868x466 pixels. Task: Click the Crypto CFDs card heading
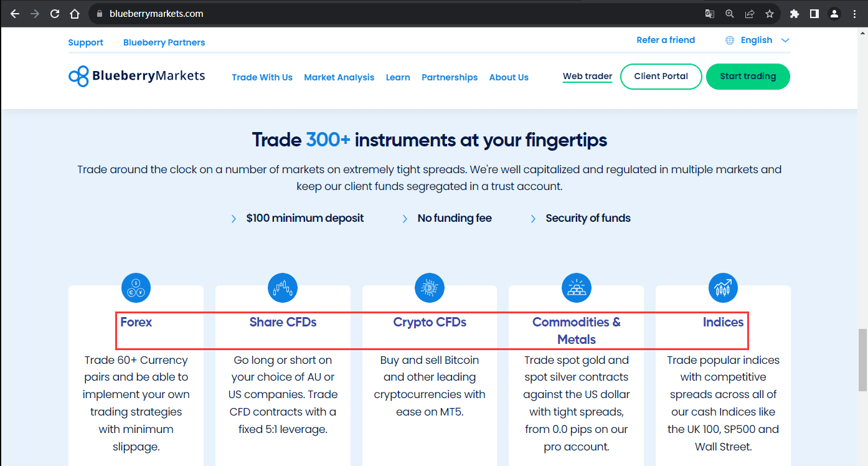[x=430, y=322]
